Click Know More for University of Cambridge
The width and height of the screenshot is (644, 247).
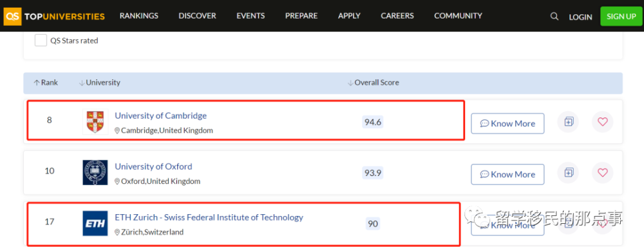pyautogui.click(x=507, y=123)
